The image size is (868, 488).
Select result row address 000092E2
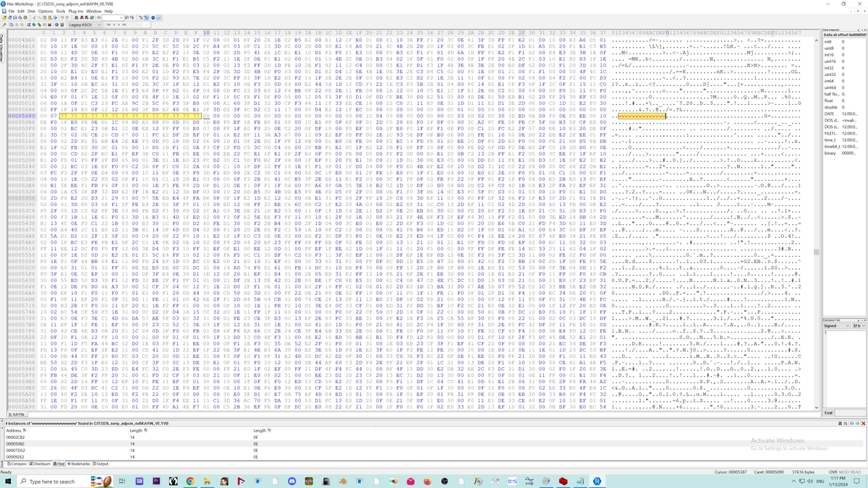pos(16,457)
